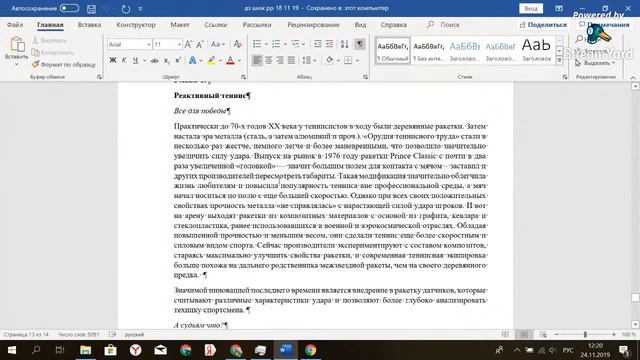Click the zoom-in plus button
The image size is (640, 360).
point(613,334)
